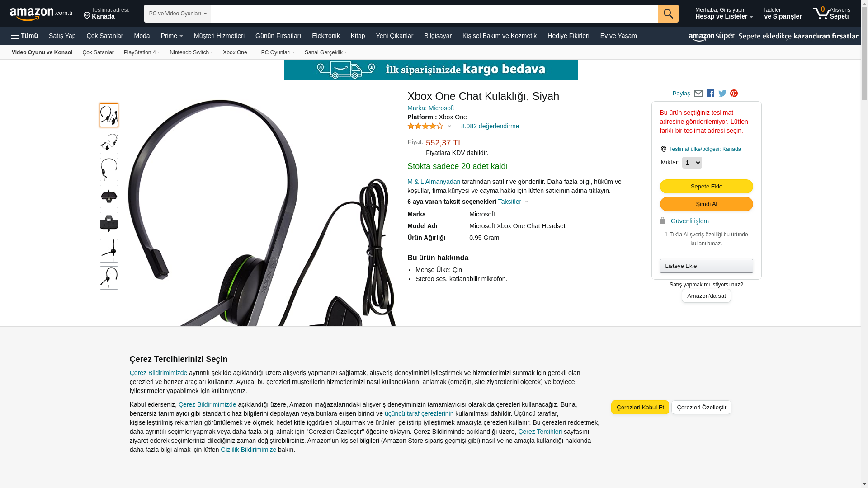Customize cookies via Çerezleri Özelleştir
Viewport: 868px width, 488px height.
tap(701, 408)
